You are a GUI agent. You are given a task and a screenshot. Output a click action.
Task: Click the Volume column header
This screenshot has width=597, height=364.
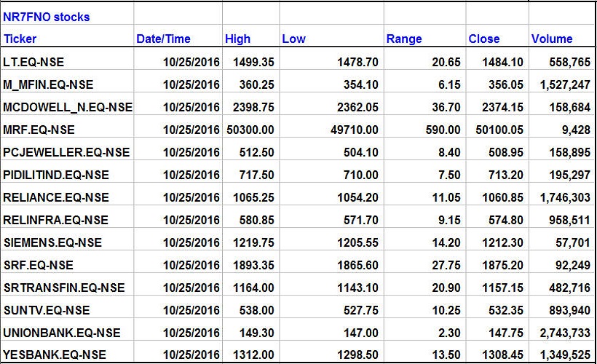pyautogui.click(x=552, y=39)
